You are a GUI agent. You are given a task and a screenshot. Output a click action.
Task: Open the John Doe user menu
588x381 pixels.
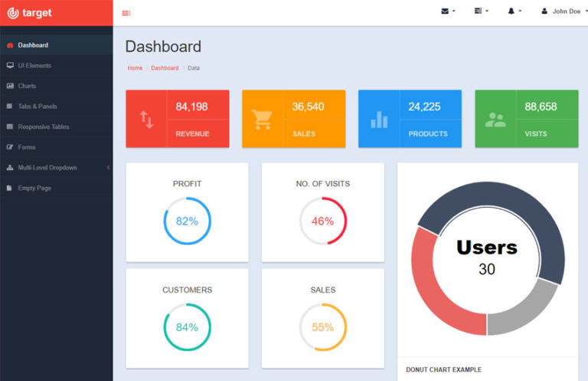pyautogui.click(x=560, y=11)
